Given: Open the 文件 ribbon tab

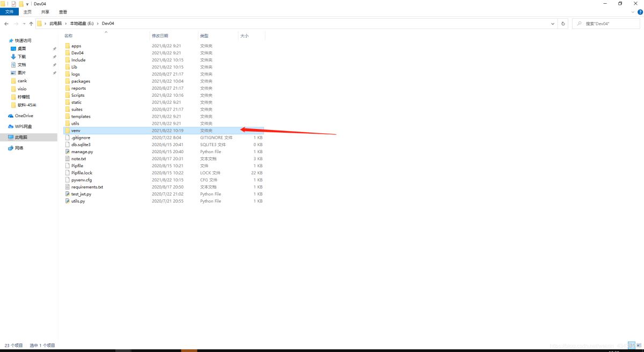Looking at the screenshot, I should (9, 11).
